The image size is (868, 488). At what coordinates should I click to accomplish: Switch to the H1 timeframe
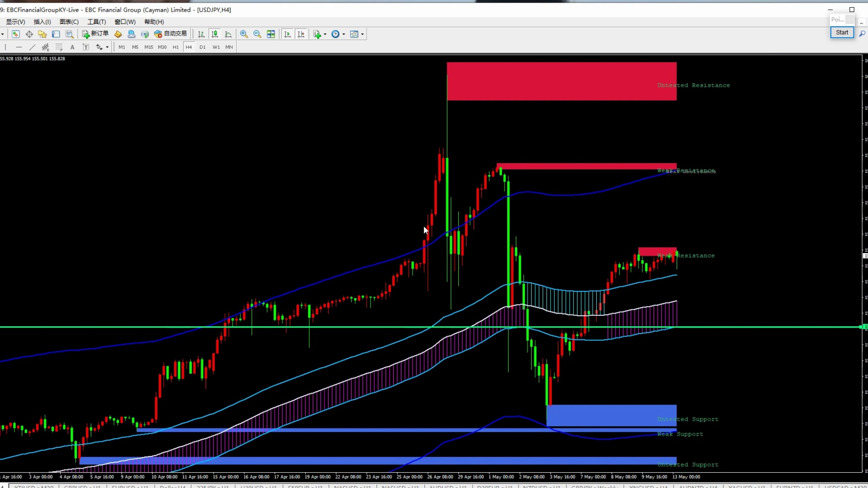pyautogui.click(x=175, y=47)
